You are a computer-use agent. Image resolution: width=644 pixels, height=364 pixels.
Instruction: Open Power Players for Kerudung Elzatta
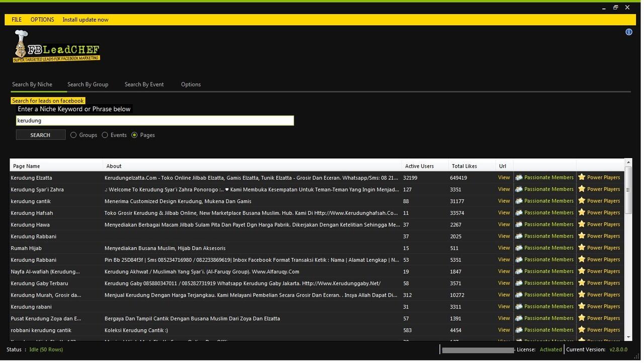coord(599,177)
